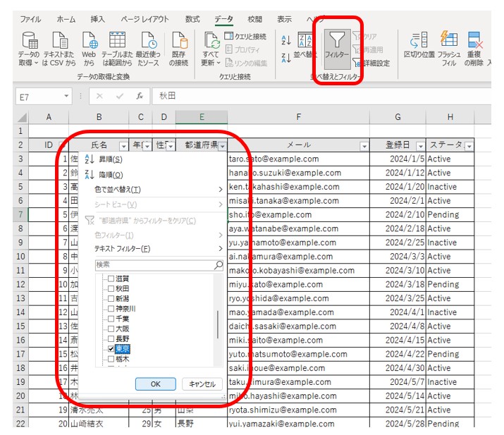Click the プロパティ item in ribbon

tap(242, 49)
